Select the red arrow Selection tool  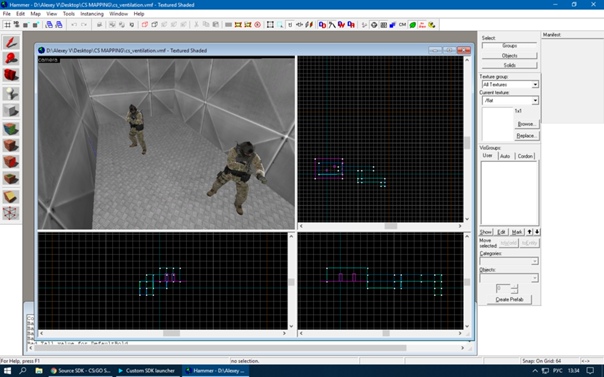tap(11, 42)
